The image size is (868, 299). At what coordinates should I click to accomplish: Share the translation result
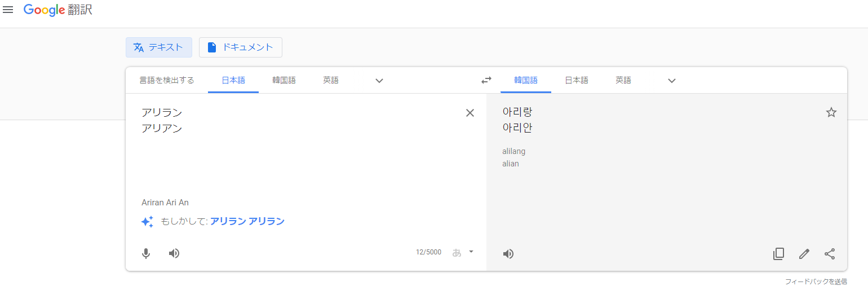[830, 254]
